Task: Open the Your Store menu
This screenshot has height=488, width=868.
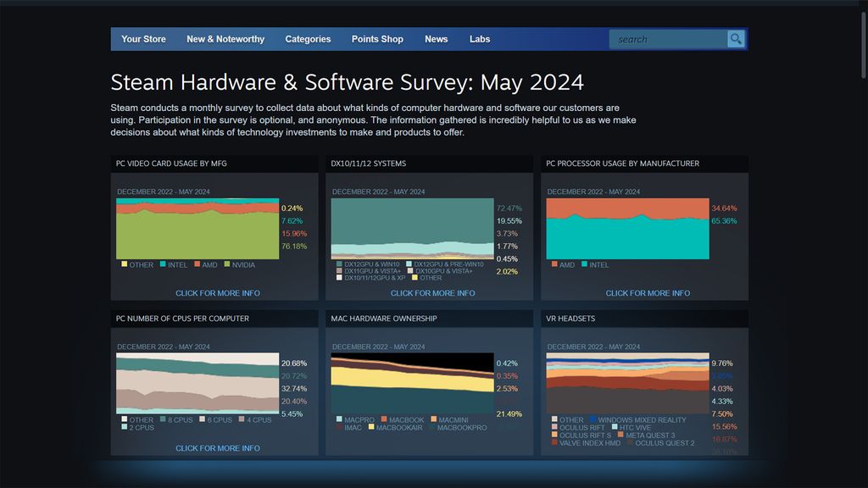Action: tap(142, 38)
